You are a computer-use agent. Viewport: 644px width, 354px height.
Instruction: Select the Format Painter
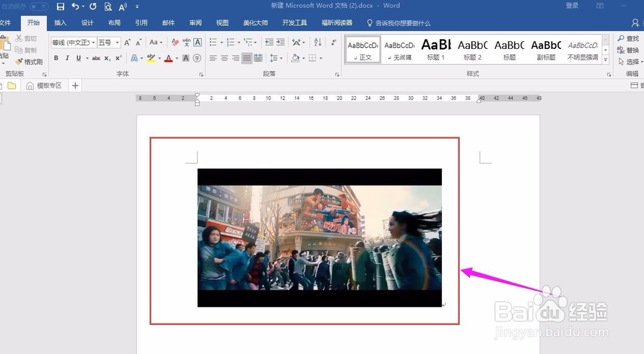pos(29,62)
